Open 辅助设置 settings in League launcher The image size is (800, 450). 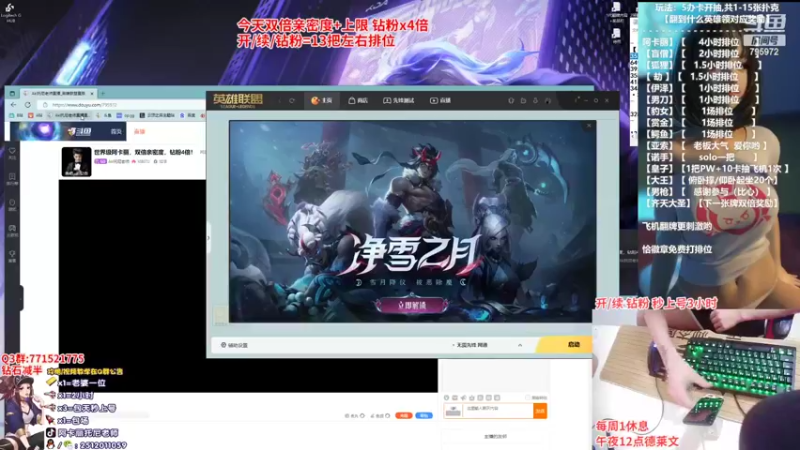coord(234,345)
